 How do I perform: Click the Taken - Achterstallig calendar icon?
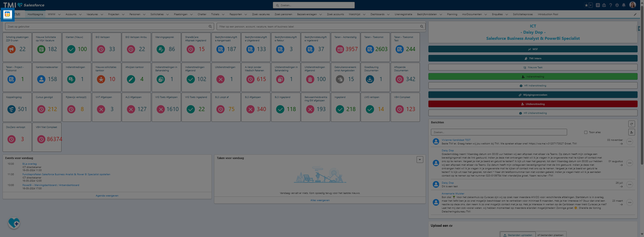(x=340, y=49)
